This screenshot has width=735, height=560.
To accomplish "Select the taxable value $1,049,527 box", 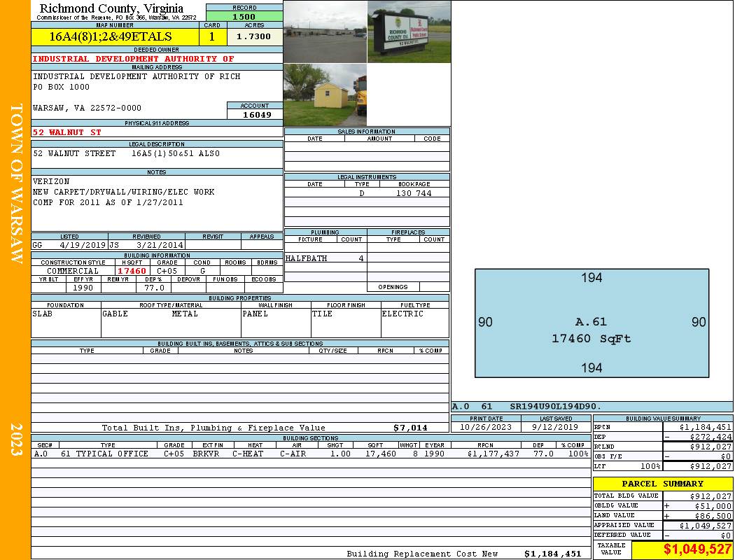I will tap(682, 549).
